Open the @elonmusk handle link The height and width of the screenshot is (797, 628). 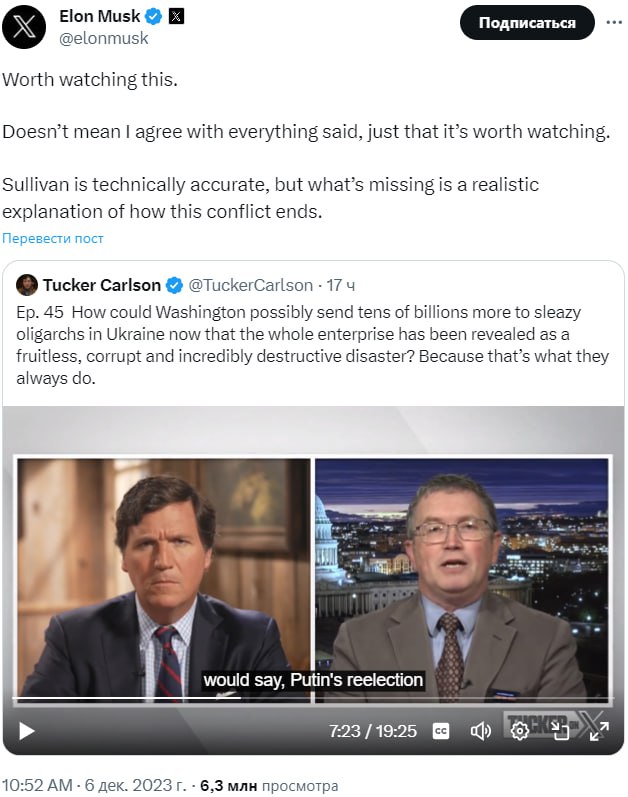click(x=104, y=38)
